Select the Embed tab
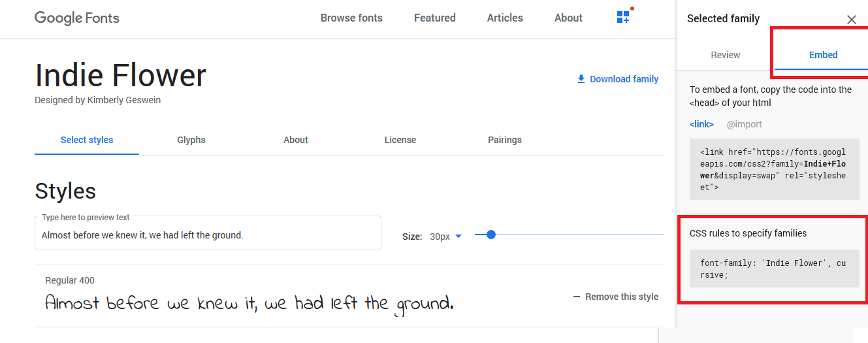Screen dimensions: 868x343 click(x=824, y=55)
